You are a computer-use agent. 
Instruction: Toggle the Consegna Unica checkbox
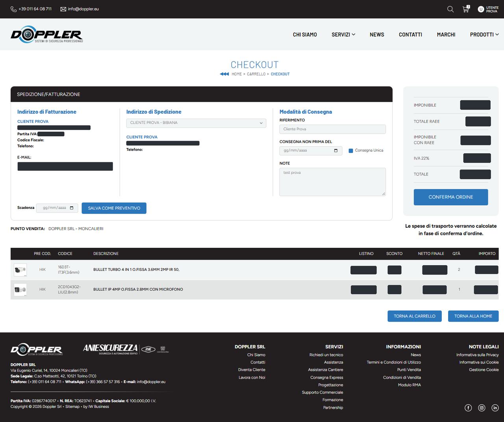coord(351,151)
